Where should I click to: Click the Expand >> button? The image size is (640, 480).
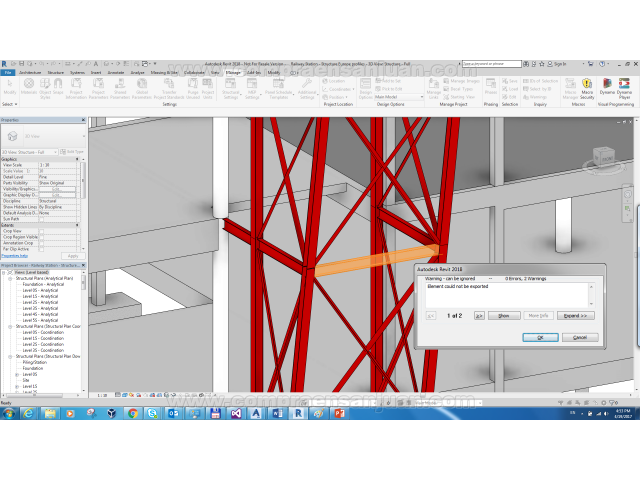point(576,316)
